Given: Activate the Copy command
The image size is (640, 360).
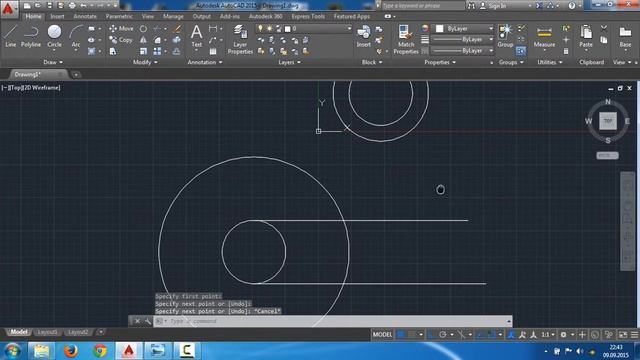Looking at the screenshot, I should (x=121, y=40).
